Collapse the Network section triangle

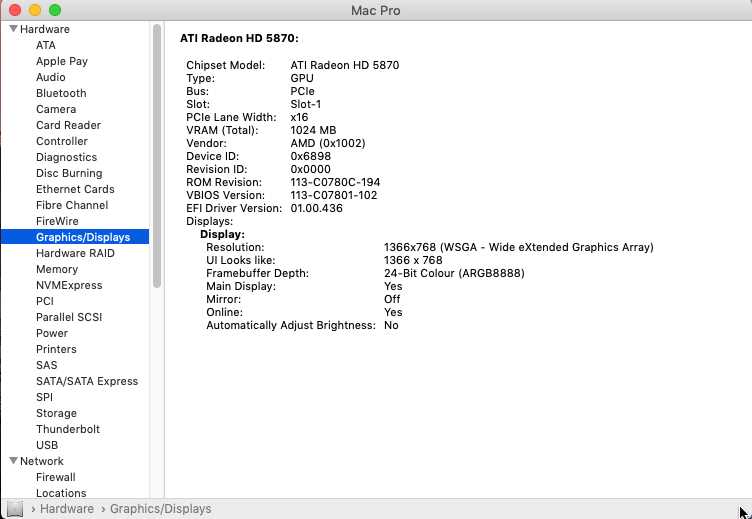(13, 461)
